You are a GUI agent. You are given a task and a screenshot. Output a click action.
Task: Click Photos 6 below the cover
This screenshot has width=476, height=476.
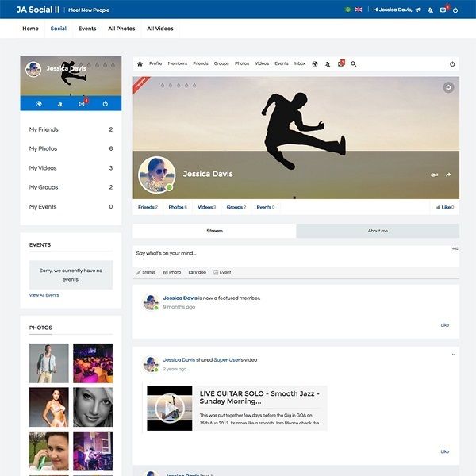coord(178,207)
